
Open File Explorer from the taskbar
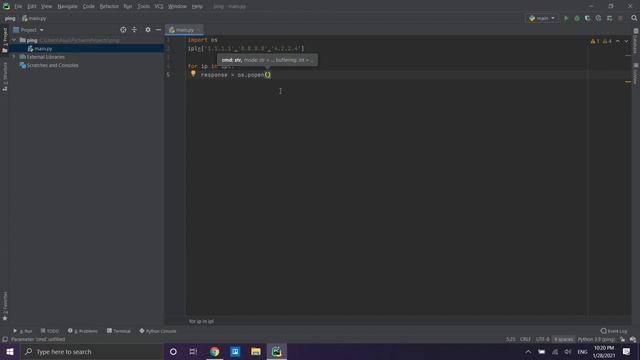click(256, 351)
